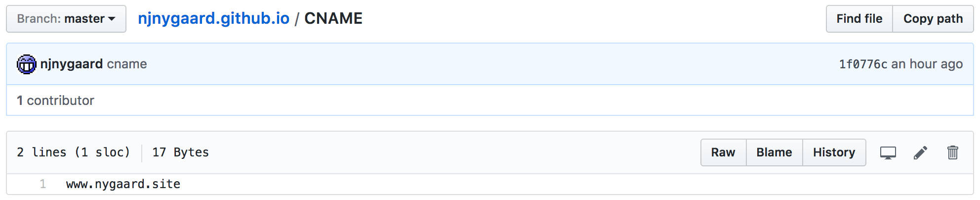This screenshot has height=200, width=980.
Task: Open the Branch: master dropdown
Action: (x=66, y=19)
